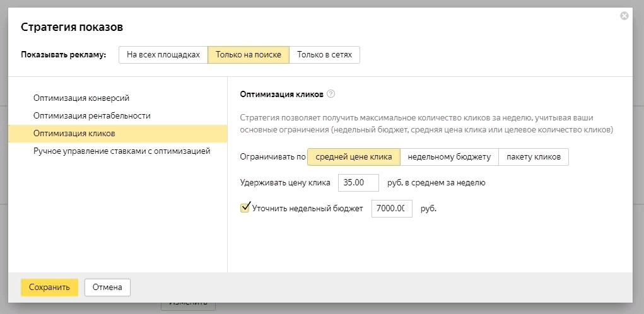This screenshot has width=644, height=314.
Task: Limit by средней цене клика
Action: [x=354, y=157]
